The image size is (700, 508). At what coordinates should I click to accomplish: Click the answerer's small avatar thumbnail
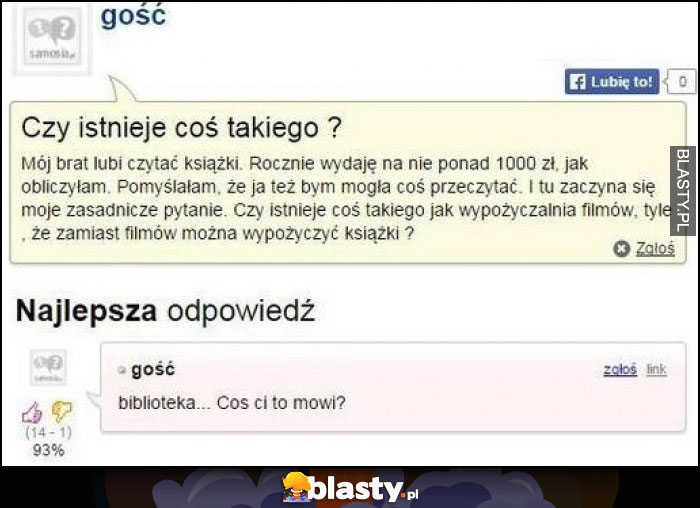click(x=48, y=367)
